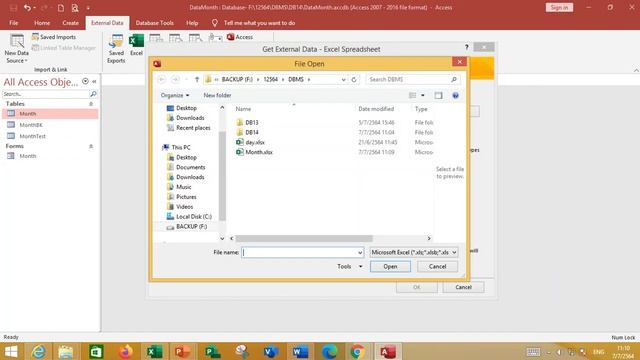Open the address bar previous locations dropdown
Screen dimensions: 640x360
pyautogui.click(x=344, y=80)
